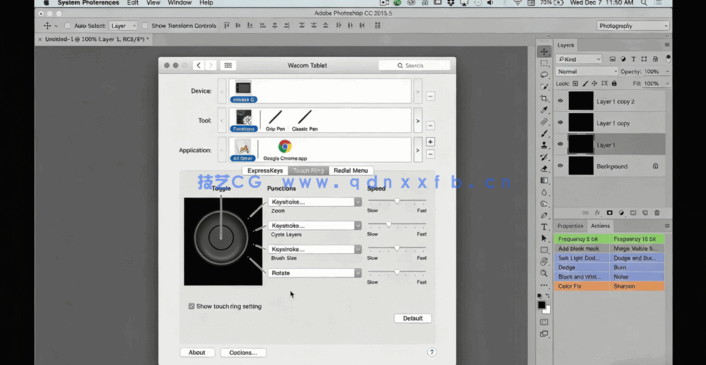706x365 pixels.
Task: Open the Kind layer filter dropdown
Action: (x=579, y=59)
